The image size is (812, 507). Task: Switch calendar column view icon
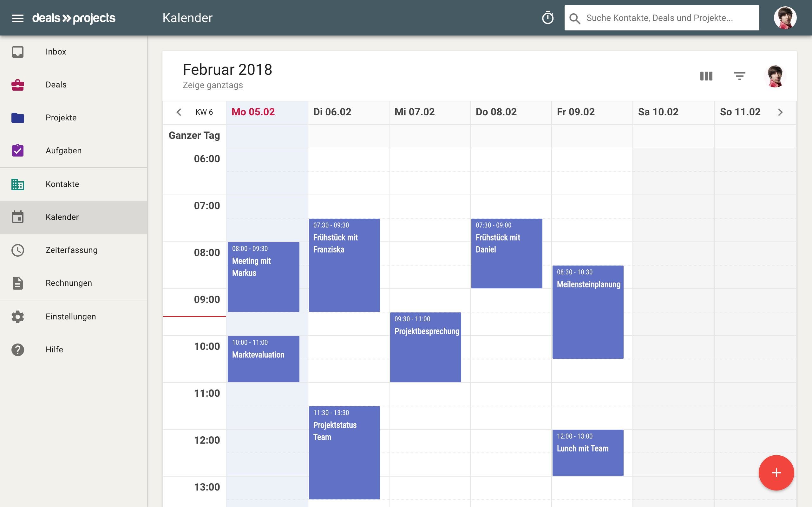pyautogui.click(x=706, y=76)
